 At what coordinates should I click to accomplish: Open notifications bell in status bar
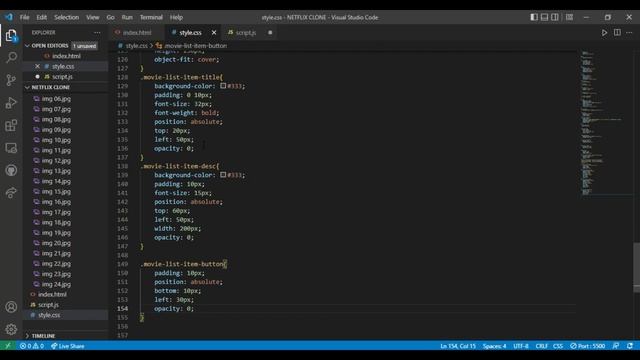(630, 346)
